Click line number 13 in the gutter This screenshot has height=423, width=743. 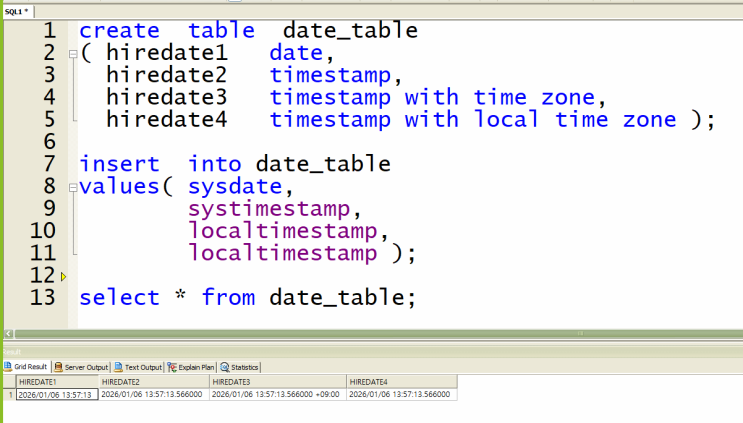click(x=43, y=298)
